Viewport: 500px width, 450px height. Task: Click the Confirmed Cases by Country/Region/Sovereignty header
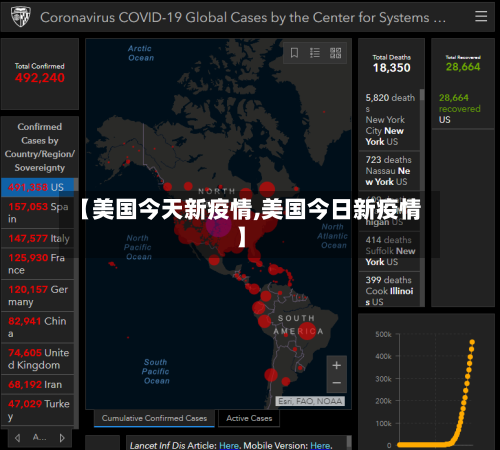pos(40,147)
